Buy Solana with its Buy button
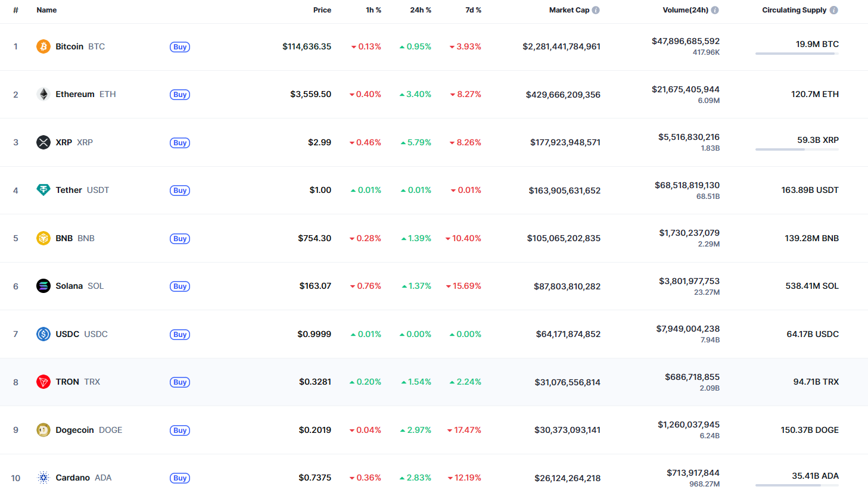Screen dimensions: 868x499 click(x=180, y=286)
